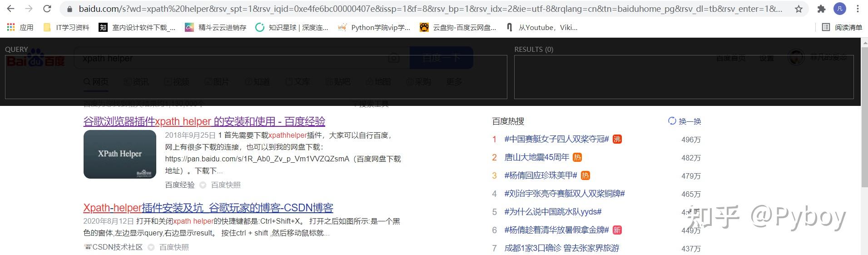Reload the Baidu results page
The image size is (868, 255).
pyautogui.click(x=47, y=9)
